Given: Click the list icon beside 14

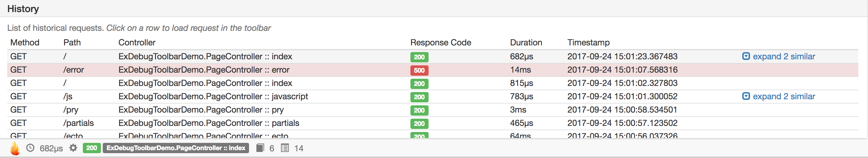Looking at the screenshot, I should click(x=285, y=148).
